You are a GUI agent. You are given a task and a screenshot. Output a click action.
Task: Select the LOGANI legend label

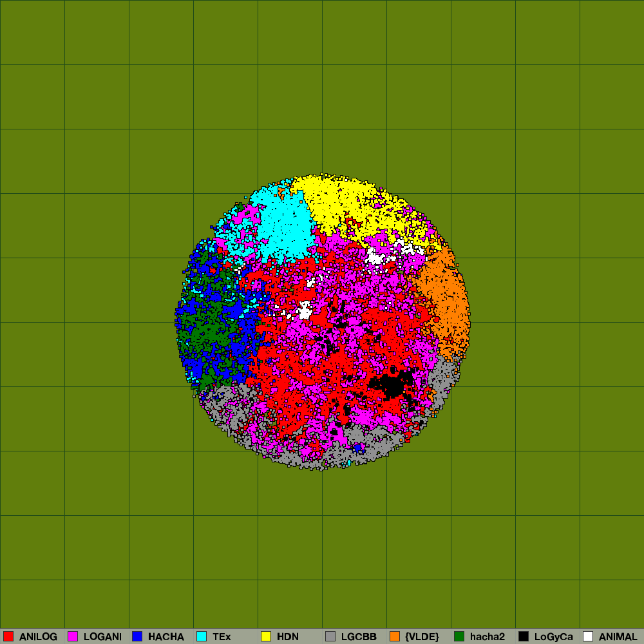(x=102, y=637)
